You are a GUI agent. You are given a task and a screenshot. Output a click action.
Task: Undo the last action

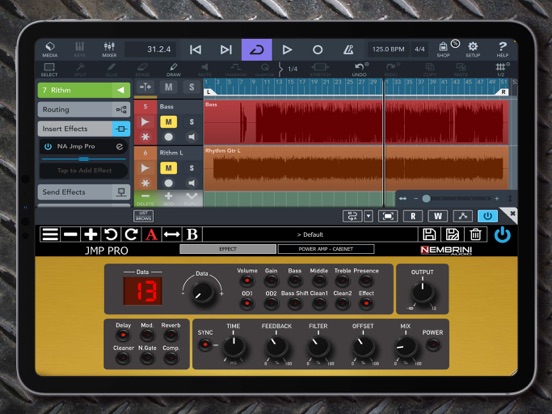359,70
